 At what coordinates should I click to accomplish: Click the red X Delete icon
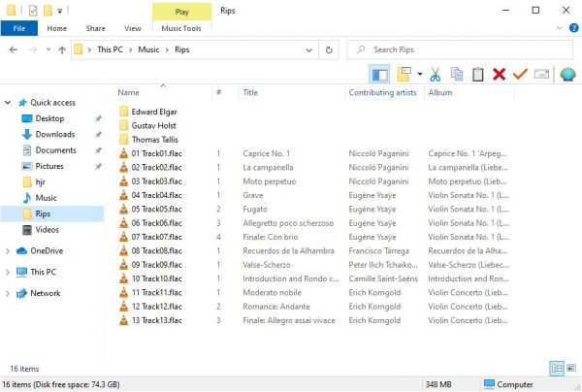pos(499,75)
